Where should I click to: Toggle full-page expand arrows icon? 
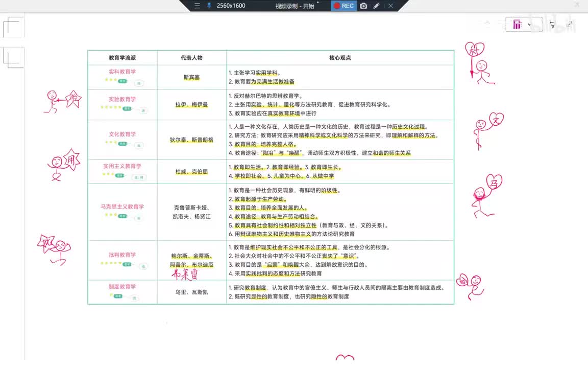coord(570,25)
